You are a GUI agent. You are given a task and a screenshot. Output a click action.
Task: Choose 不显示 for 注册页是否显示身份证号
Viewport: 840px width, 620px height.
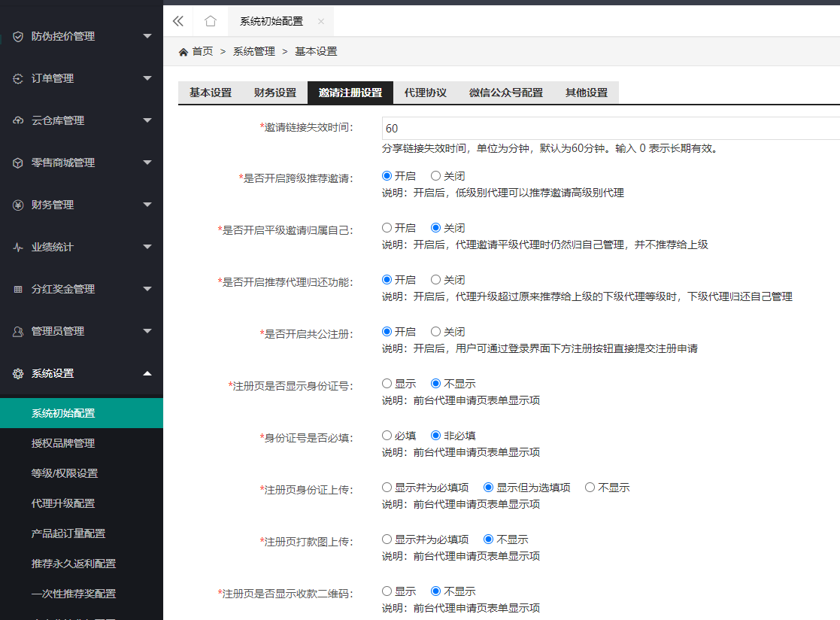[436, 384]
